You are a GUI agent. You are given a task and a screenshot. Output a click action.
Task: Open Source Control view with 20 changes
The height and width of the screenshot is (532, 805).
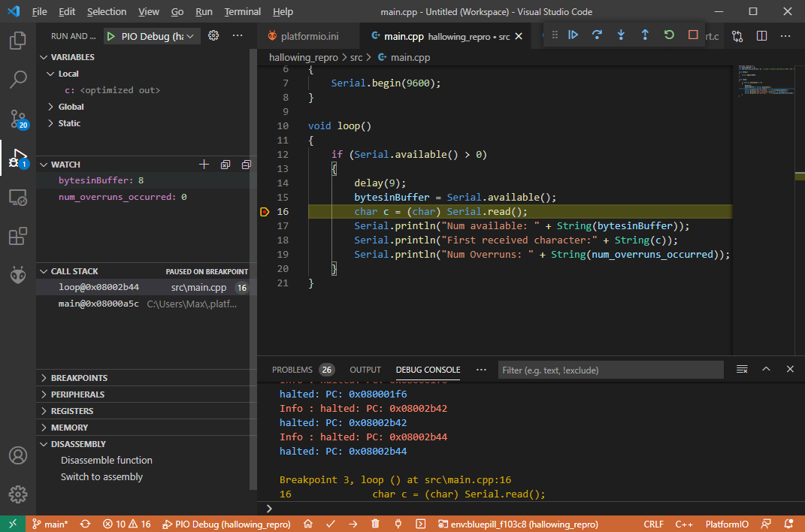19,119
